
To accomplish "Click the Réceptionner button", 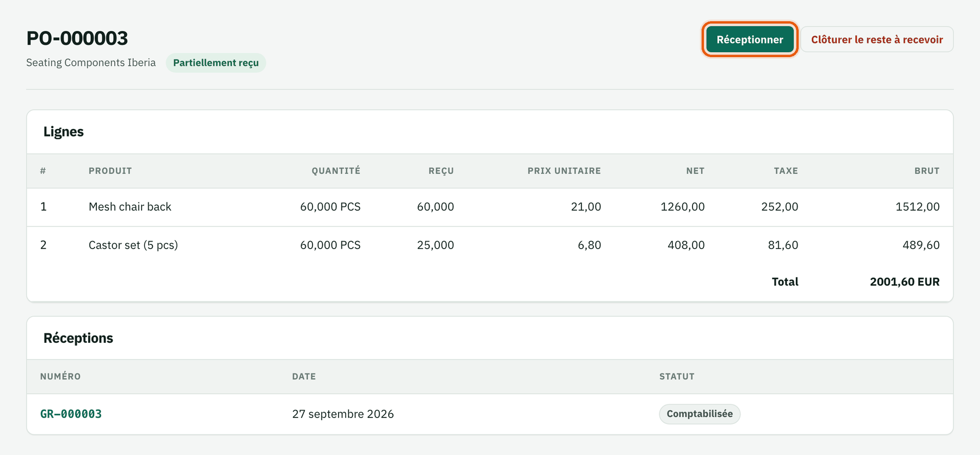I will (750, 39).
